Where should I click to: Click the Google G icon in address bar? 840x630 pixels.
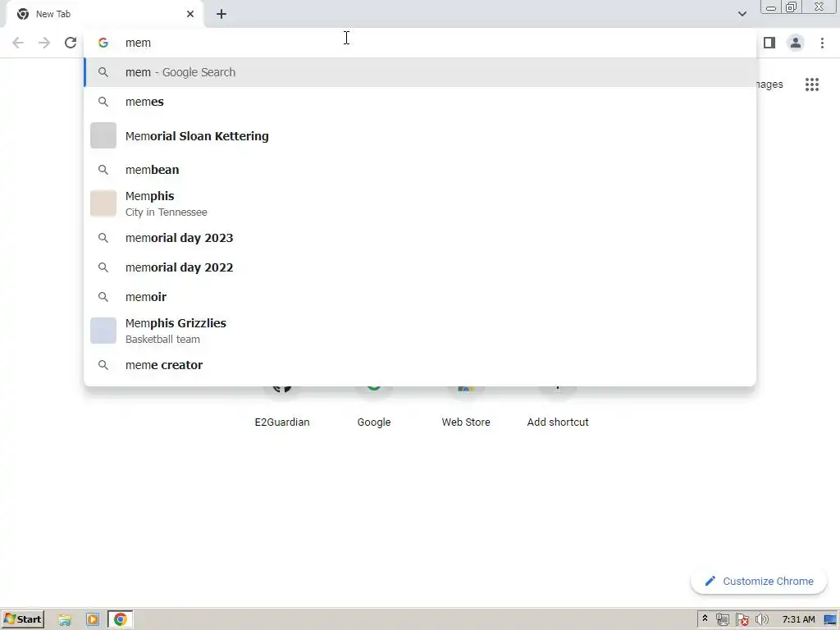103,43
